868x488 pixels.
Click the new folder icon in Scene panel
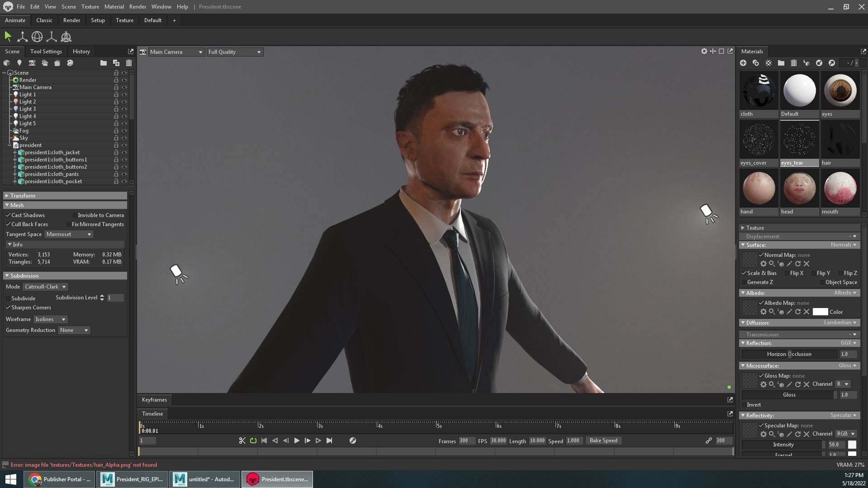pyautogui.click(x=104, y=63)
